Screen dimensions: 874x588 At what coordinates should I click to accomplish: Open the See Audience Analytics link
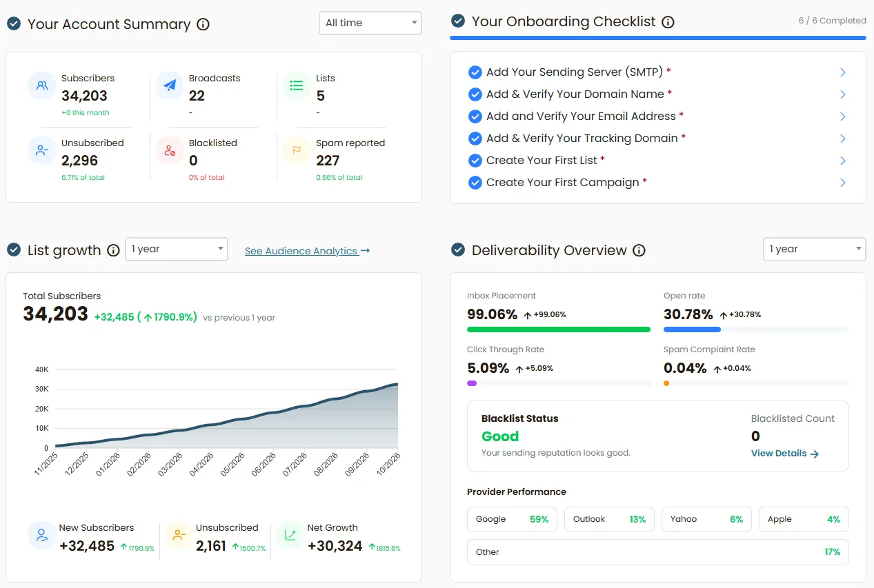coord(308,251)
